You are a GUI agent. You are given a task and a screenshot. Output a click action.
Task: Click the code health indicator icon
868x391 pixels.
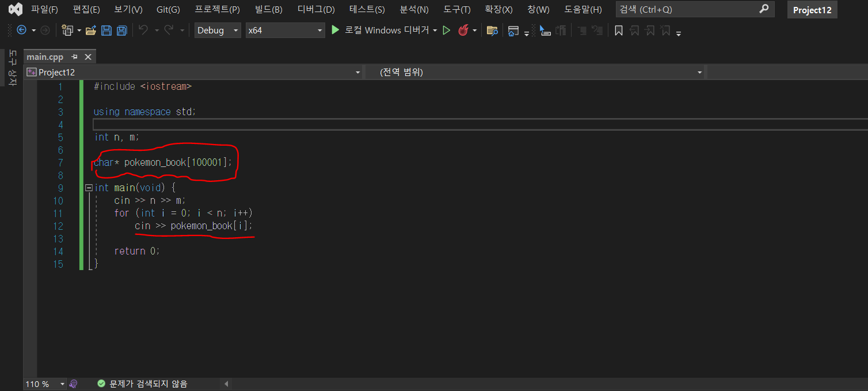click(x=73, y=384)
